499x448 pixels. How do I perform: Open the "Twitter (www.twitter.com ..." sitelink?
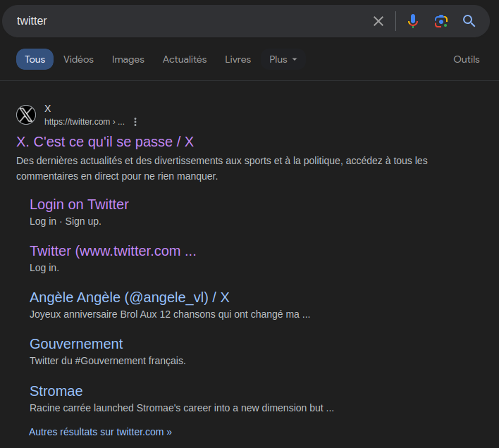pyautogui.click(x=113, y=251)
